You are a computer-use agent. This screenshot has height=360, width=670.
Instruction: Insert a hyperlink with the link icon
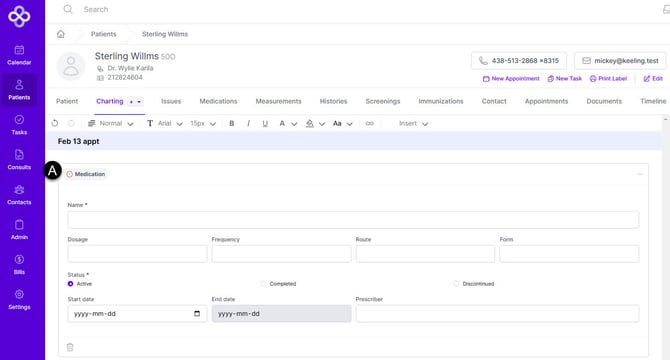click(370, 123)
